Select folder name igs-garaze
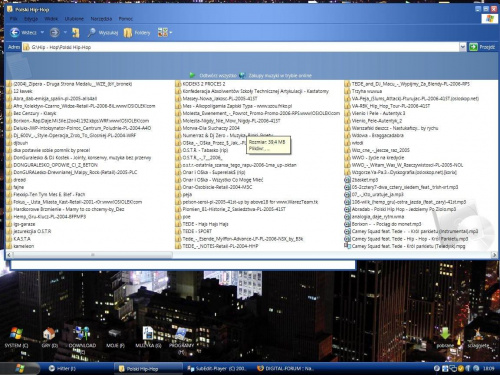 click(x=24, y=224)
